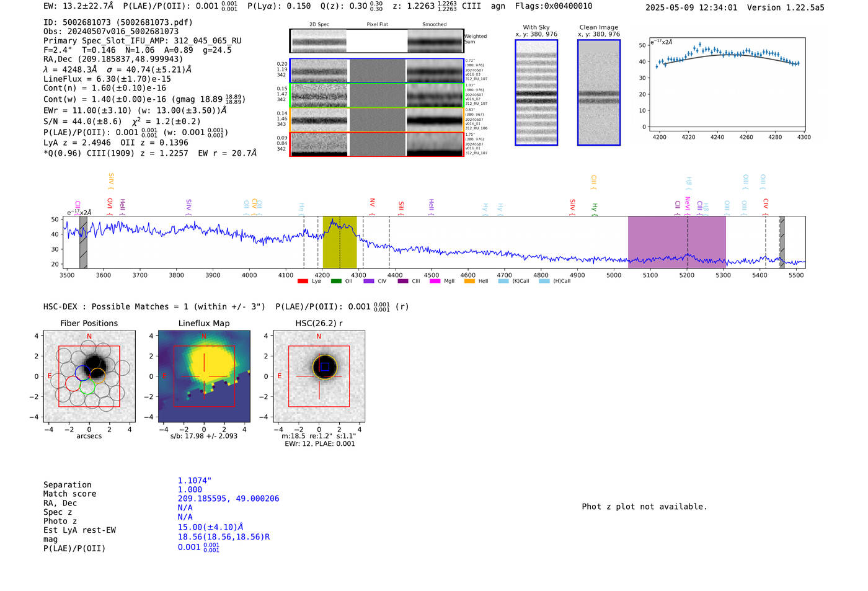Click the Pixel Flat column header

[377, 25]
